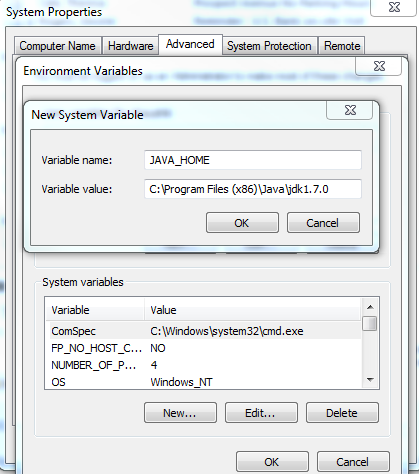Click Edit... under System variables
Image resolution: width=419 pixels, height=474 pixels.
tap(261, 413)
